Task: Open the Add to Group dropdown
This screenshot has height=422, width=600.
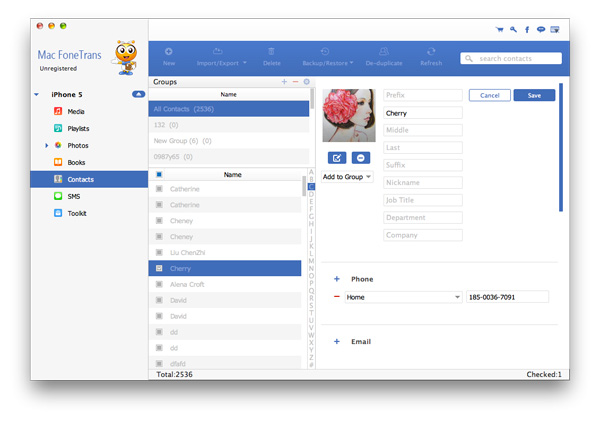Action: point(347,177)
